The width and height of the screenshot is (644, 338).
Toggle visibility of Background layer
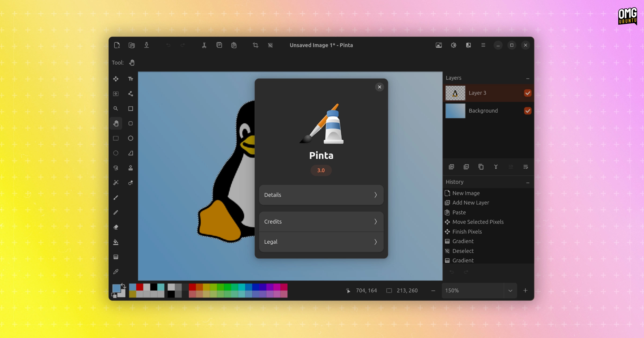click(528, 111)
